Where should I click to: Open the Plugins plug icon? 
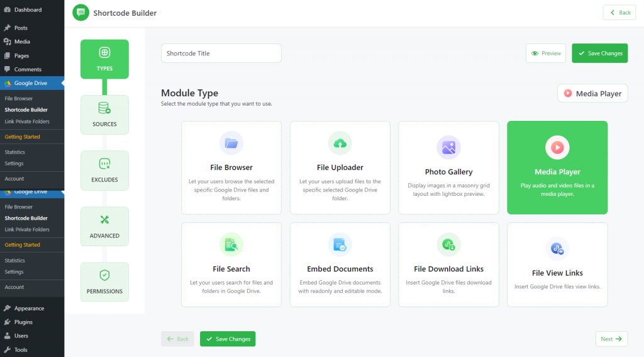[x=7, y=322]
